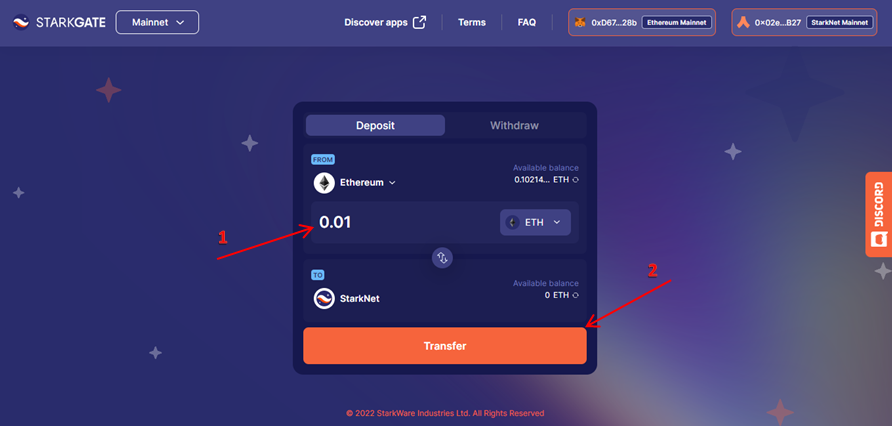Click the MetaMask fox wallet icon
The width and height of the screenshot is (892, 426).
[x=580, y=23]
